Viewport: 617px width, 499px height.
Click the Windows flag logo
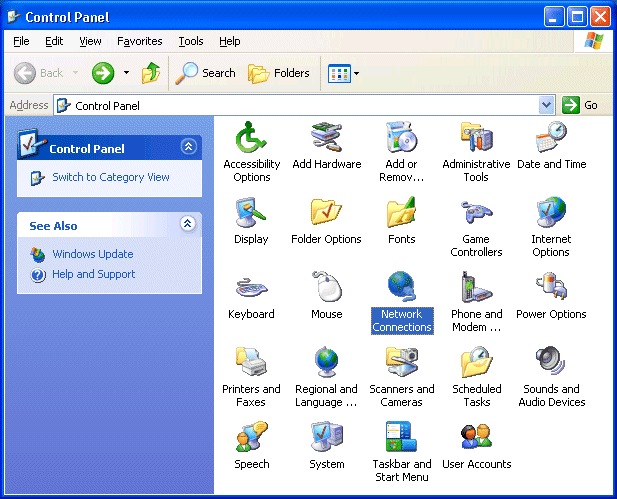click(594, 41)
